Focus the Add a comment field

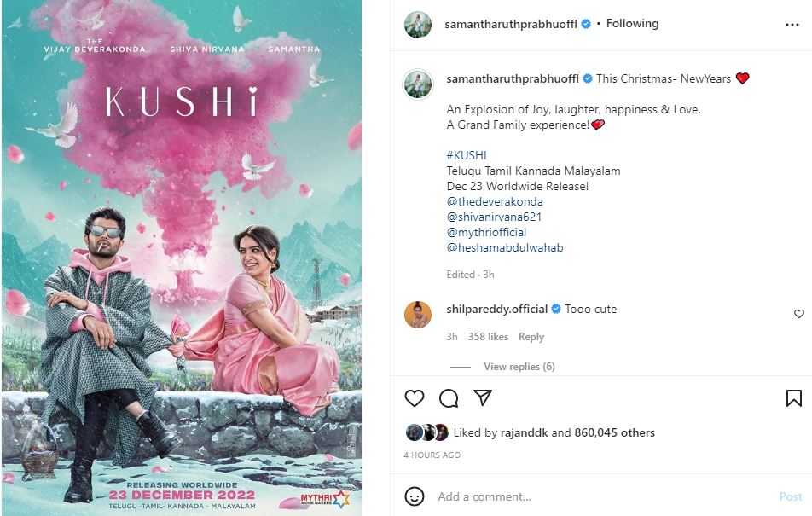pyautogui.click(x=603, y=496)
